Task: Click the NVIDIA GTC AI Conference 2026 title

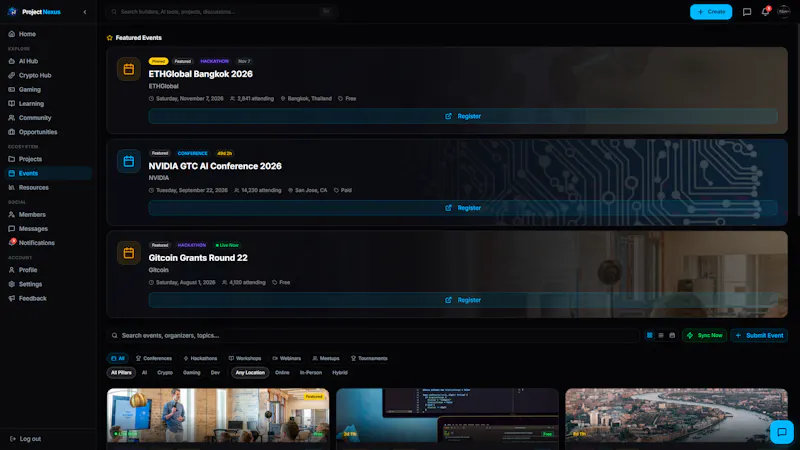Action: pyautogui.click(x=215, y=166)
